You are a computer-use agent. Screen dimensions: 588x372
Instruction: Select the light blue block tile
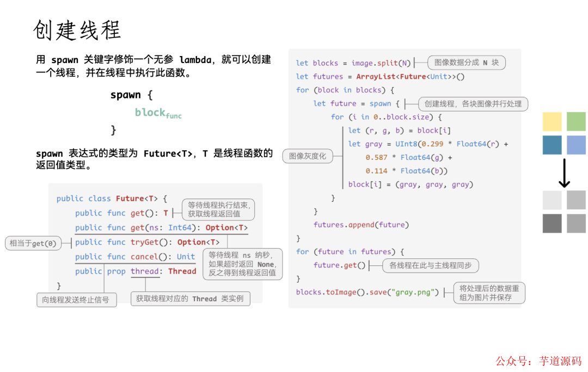pos(575,145)
